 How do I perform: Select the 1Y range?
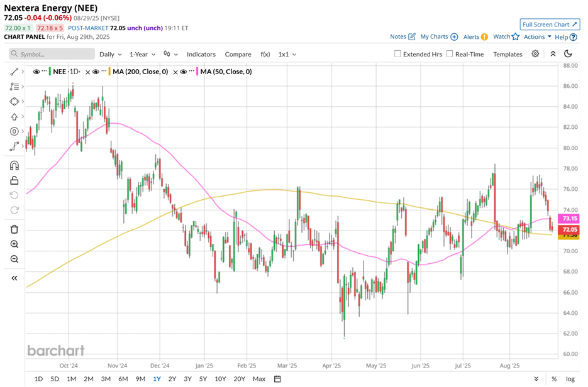(157, 379)
